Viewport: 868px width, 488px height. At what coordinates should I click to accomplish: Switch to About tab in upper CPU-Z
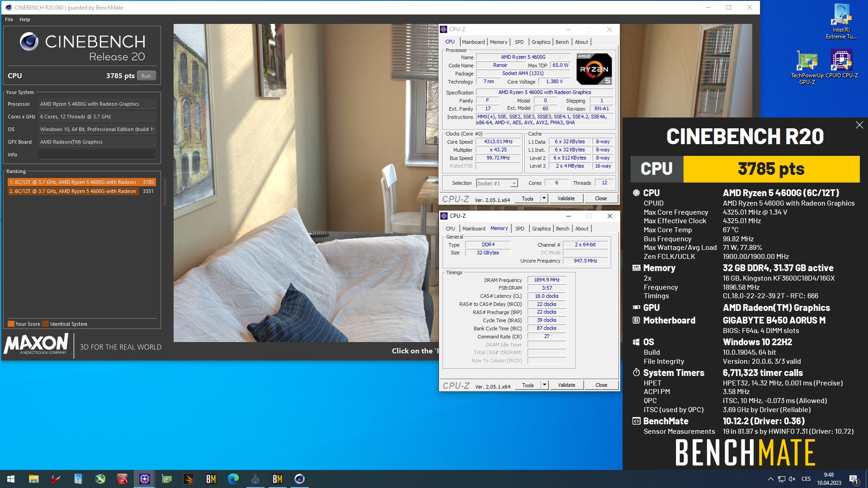[x=581, y=42]
